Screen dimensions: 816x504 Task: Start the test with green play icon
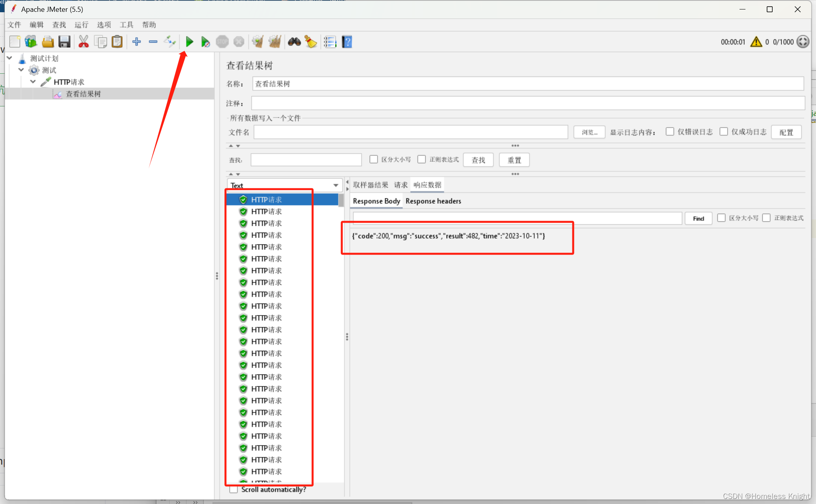coord(190,42)
